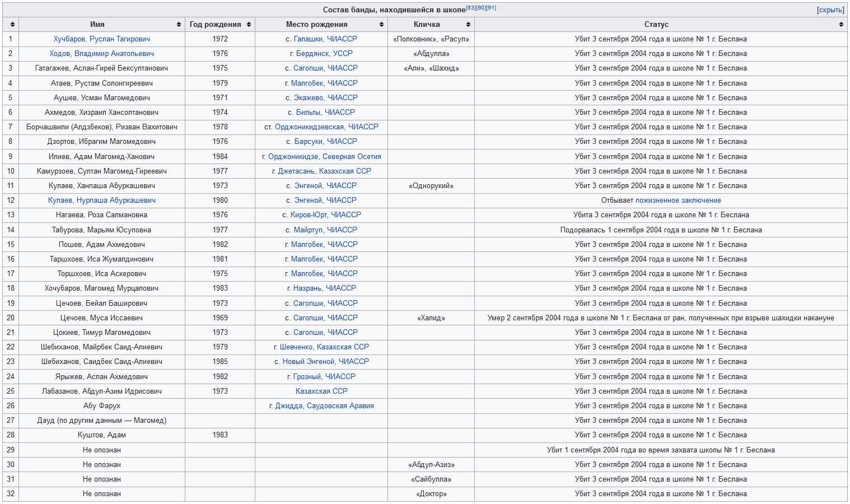Screen dimensions: 850x504
Task: Select nickname «Однорукий»
Action: pyautogui.click(x=431, y=186)
